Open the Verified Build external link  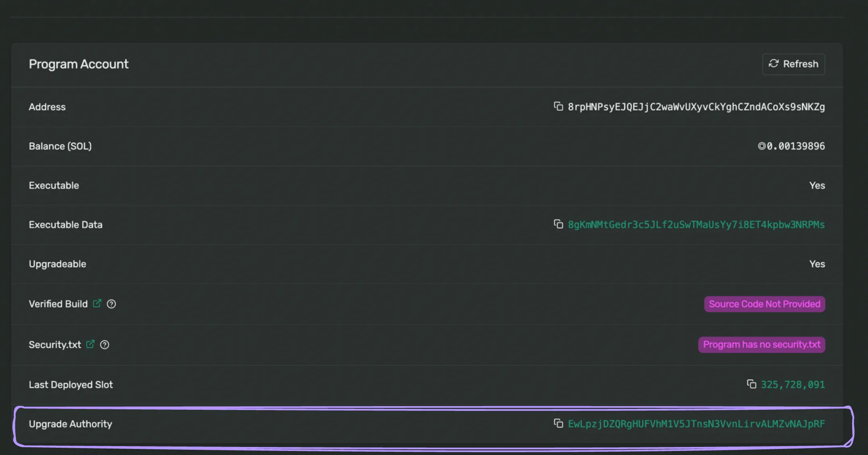(97, 303)
